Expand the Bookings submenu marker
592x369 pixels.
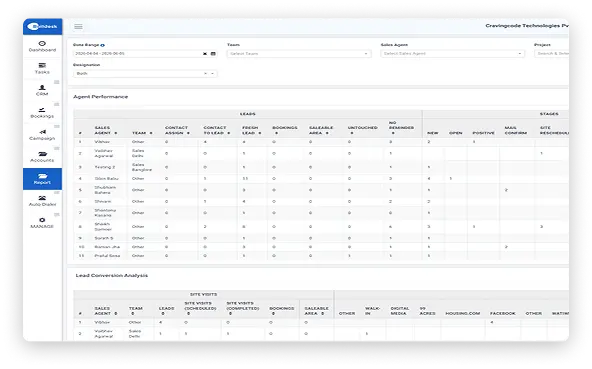57,104
